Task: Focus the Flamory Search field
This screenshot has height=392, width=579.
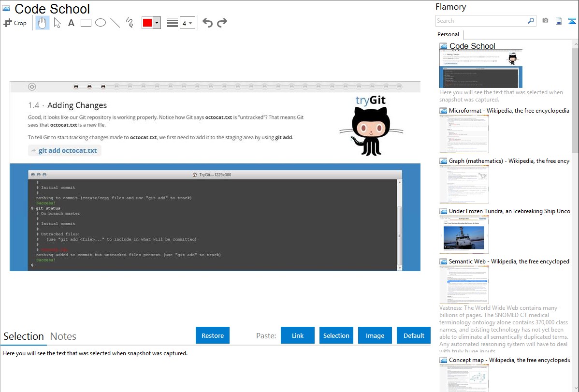Action: tap(481, 21)
